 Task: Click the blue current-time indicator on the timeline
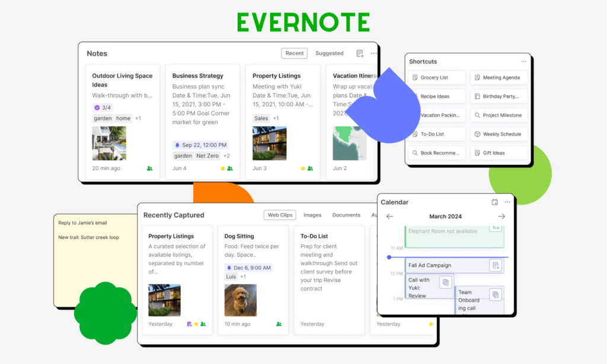pyautogui.click(x=388, y=257)
